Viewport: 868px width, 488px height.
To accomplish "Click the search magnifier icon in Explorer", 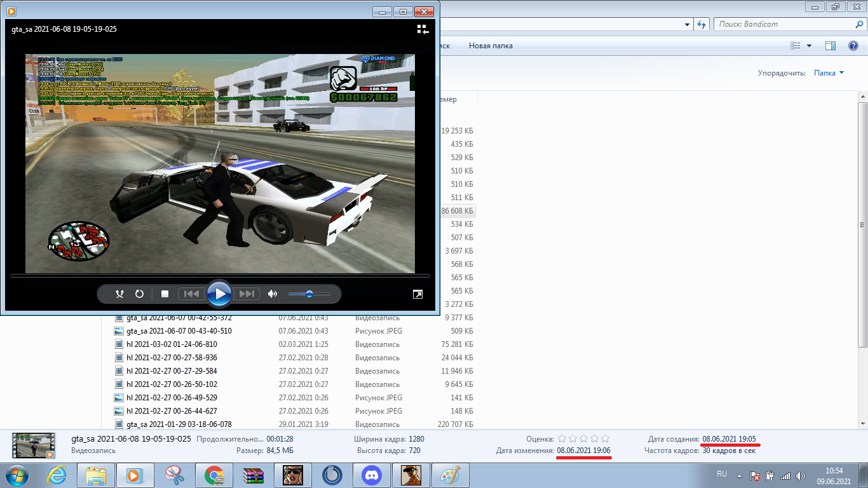I will pos(858,24).
